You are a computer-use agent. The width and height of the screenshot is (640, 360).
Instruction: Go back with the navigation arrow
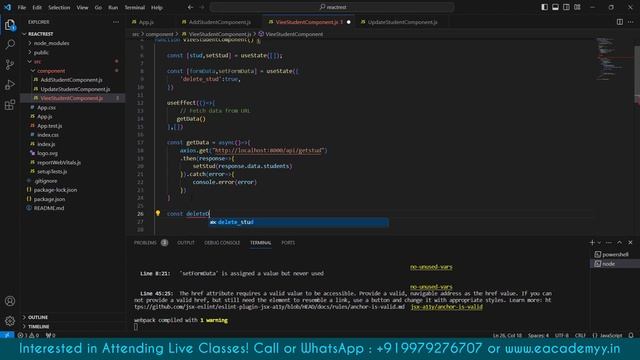point(190,7)
